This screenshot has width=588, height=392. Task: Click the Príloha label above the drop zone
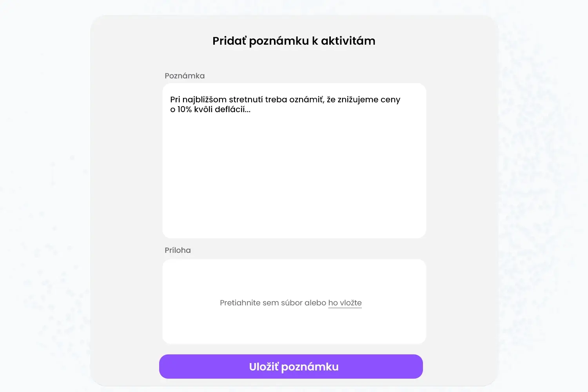click(x=178, y=250)
